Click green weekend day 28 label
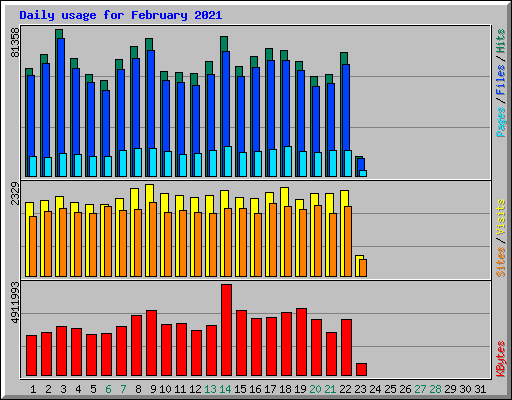 pos(435,389)
